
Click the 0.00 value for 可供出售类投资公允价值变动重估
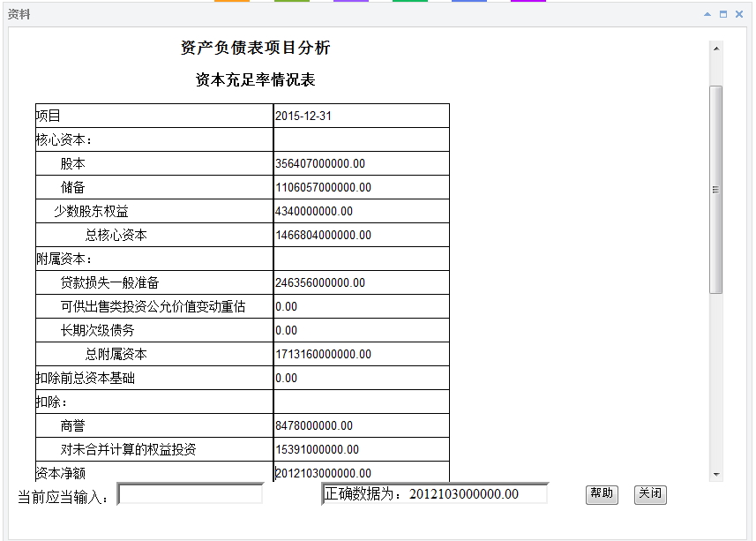[x=287, y=306]
